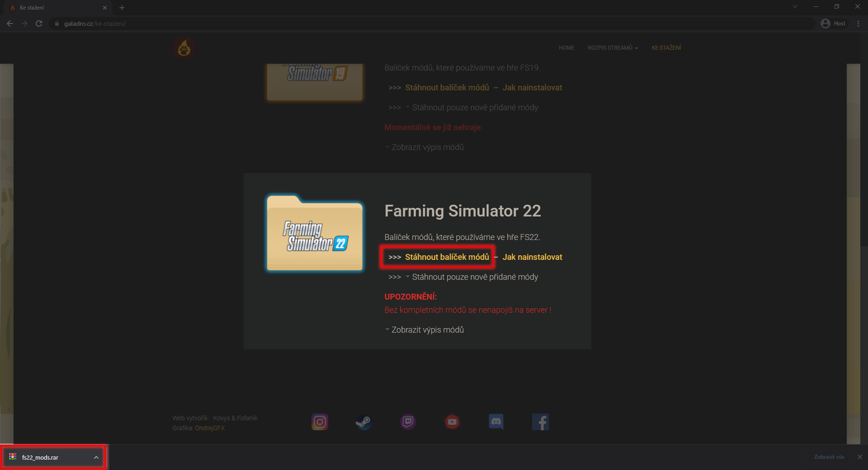
Task: Open the Host profile button
Action: point(833,23)
